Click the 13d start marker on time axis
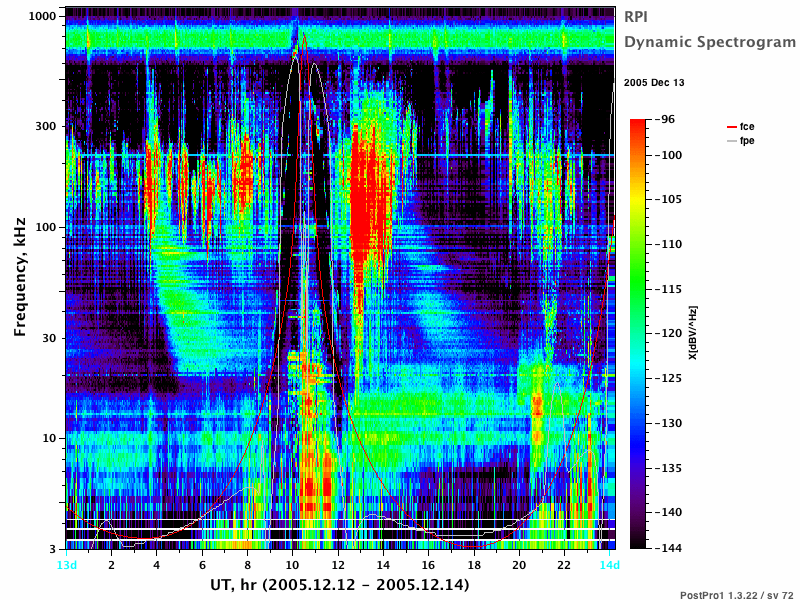 67,565
